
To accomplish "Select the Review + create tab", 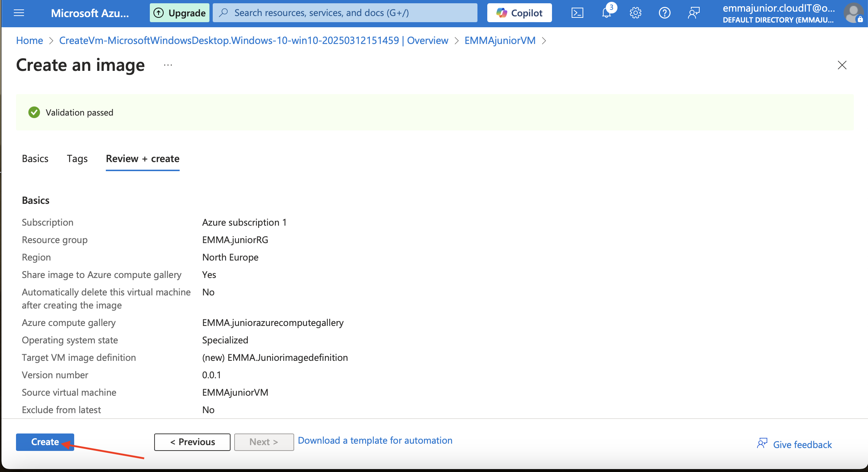I will (x=143, y=159).
